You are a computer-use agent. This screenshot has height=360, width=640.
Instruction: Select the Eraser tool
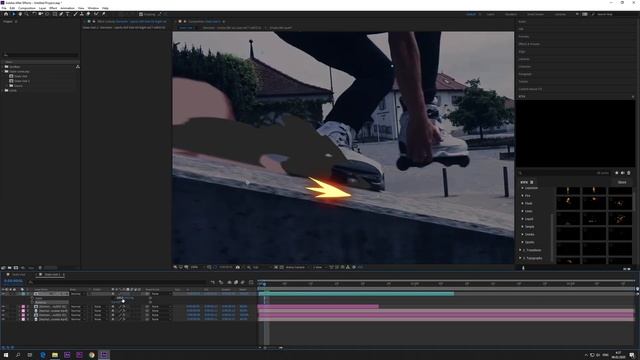pos(88,14)
